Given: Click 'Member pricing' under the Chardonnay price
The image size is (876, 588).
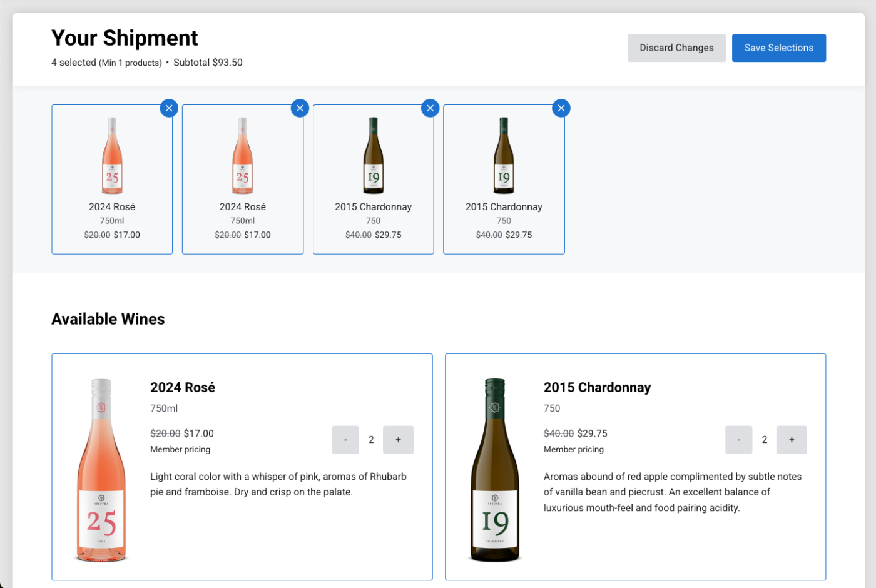Looking at the screenshot, I should tap(574, 449).
